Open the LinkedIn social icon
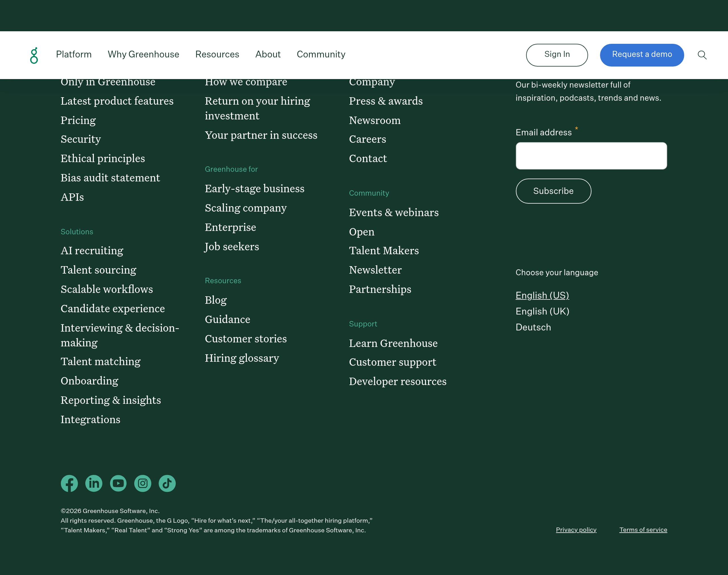 click(94, 483)
